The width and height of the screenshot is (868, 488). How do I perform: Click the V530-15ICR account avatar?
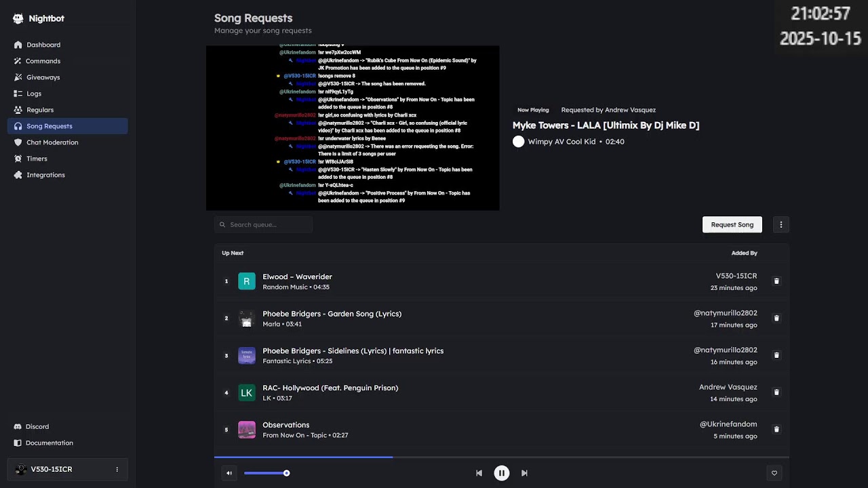[21, 469]
